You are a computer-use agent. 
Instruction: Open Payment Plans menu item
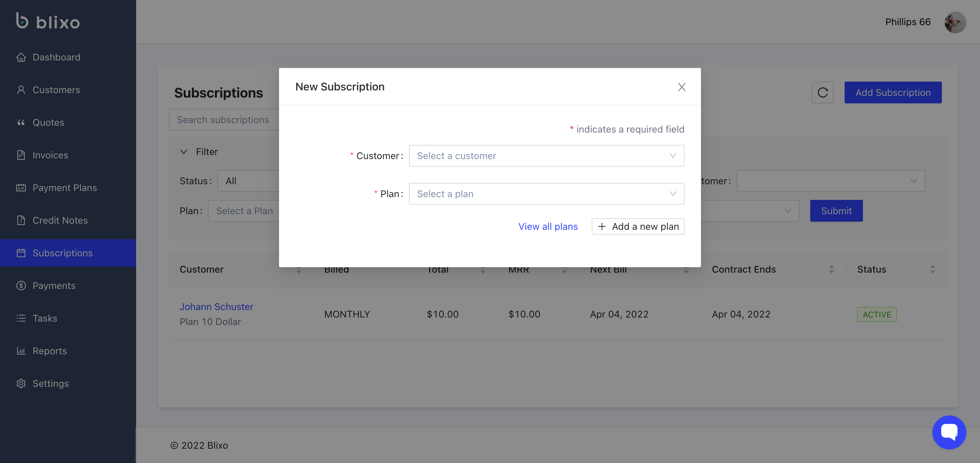tap(64, 188)
